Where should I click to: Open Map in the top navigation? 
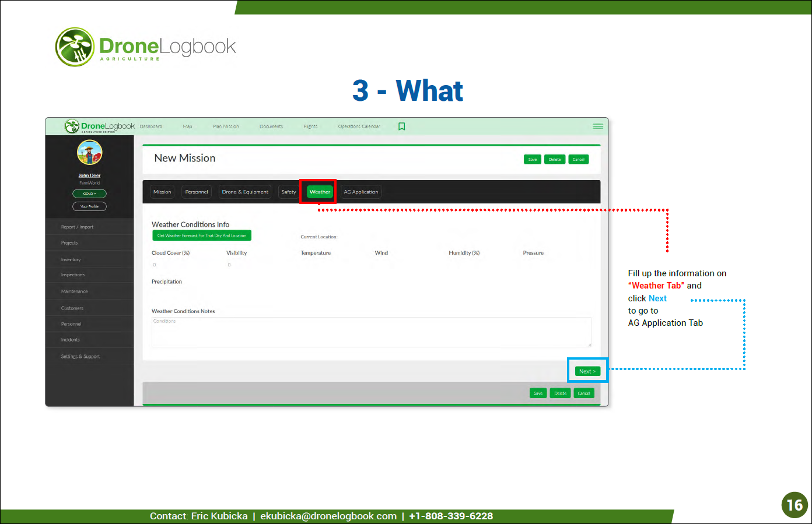[x=187, y=126]
